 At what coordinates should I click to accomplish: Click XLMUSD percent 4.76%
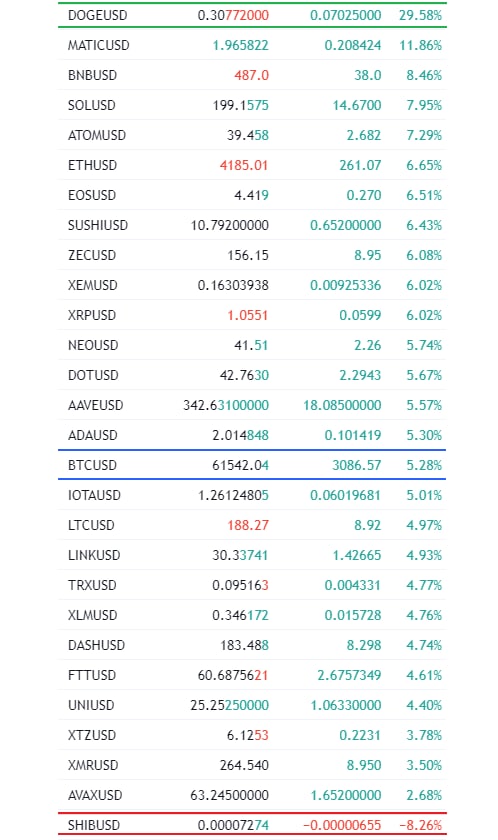point(424,615)
